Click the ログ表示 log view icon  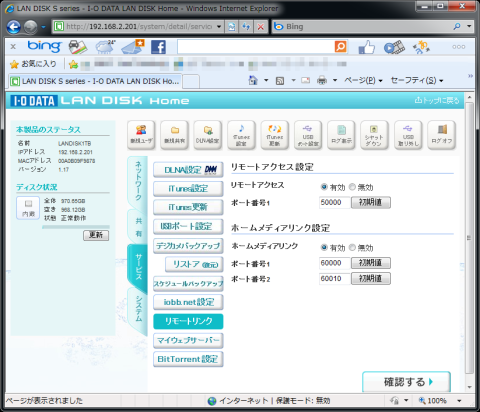(341, 135)
